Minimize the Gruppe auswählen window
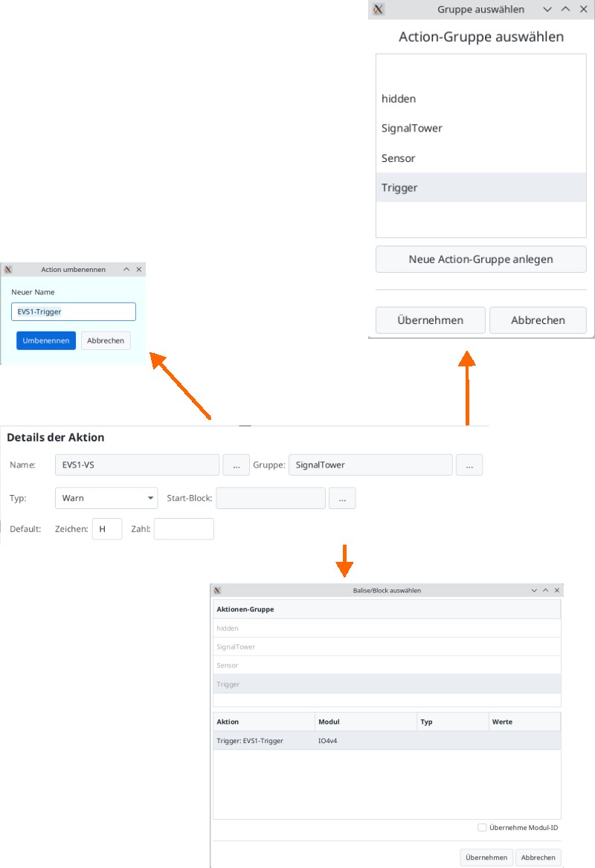 547,10
